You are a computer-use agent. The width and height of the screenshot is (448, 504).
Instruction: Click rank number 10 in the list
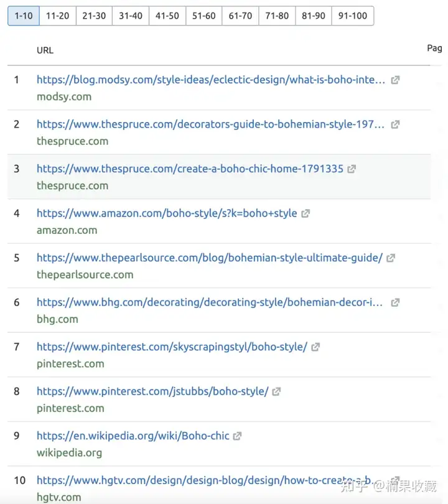(20, 480)
